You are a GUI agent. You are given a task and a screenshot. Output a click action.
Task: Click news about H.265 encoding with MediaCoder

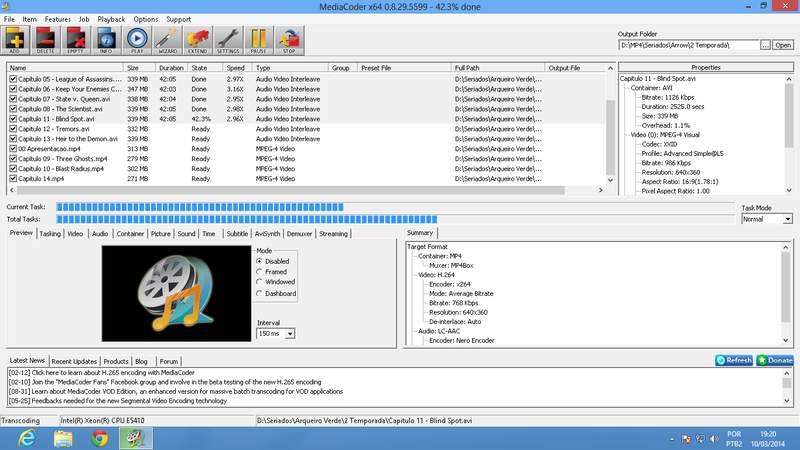(102, 373)
